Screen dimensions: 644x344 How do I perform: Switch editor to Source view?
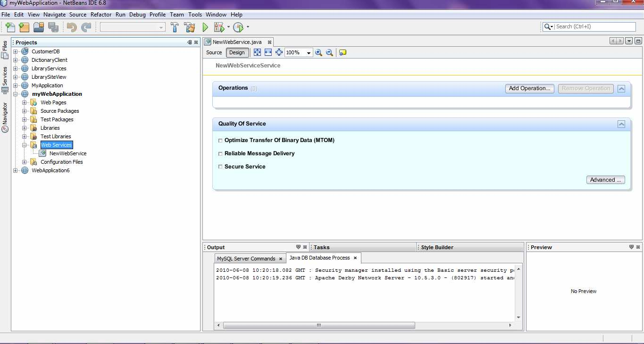tap(214, 52)
